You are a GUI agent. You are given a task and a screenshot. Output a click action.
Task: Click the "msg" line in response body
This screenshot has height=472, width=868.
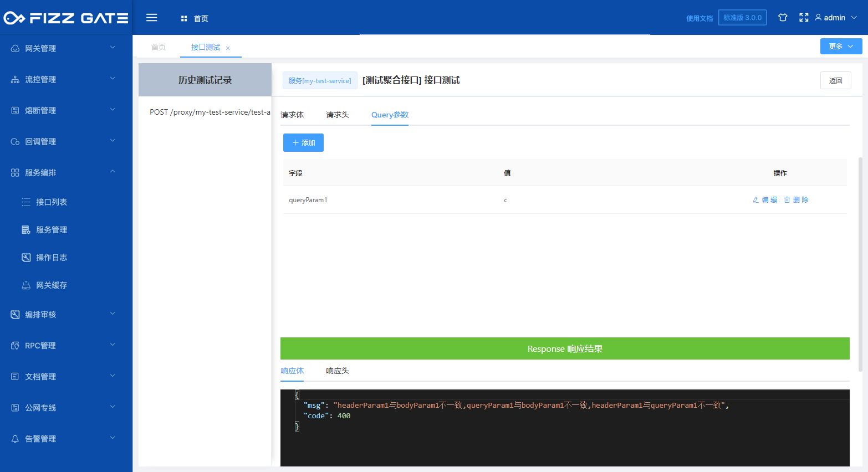[x=516, y=406]
